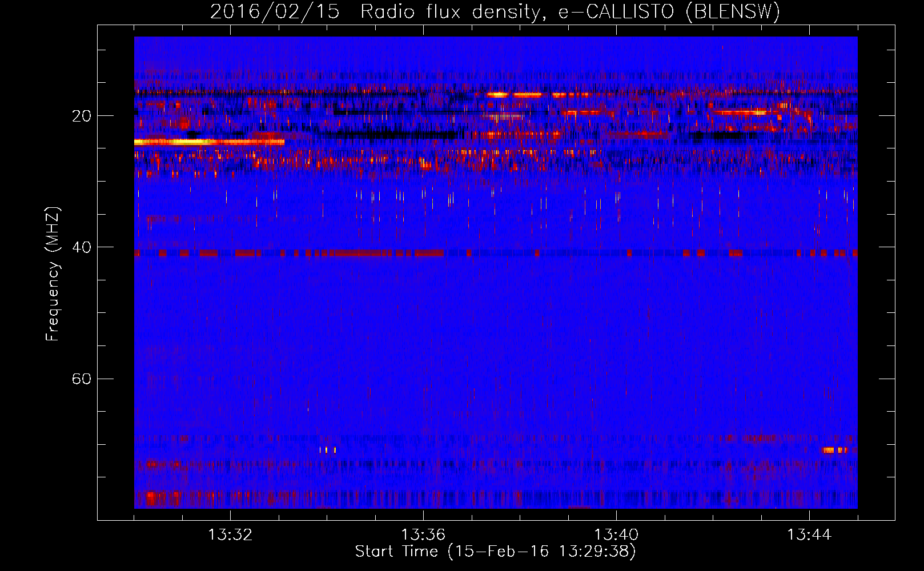924x571 pixels.
Task: Click the plot title '2016/02/15 Radio flux density'
Action: [495, 12]
